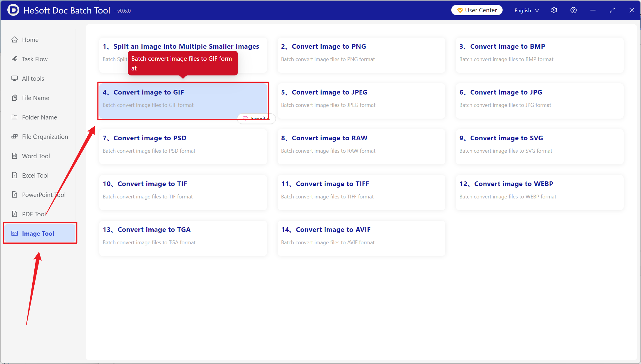Click 'Batch convert image files to PNG format'

tap(328, 59)
